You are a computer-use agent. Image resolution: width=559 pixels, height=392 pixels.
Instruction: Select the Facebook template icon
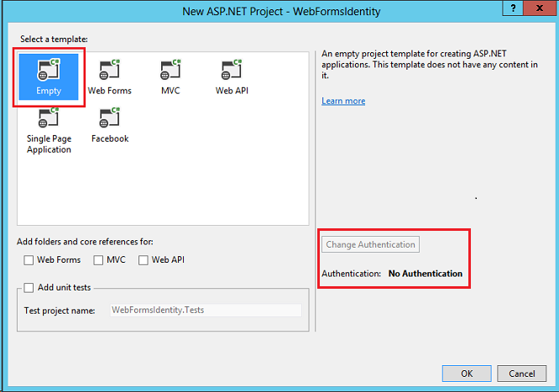[110, 118]
